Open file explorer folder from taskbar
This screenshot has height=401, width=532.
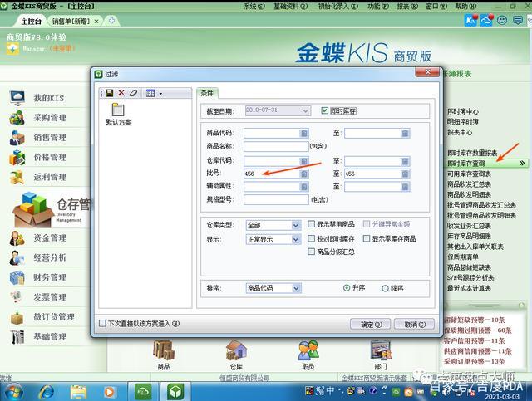[x=78, y=392]
